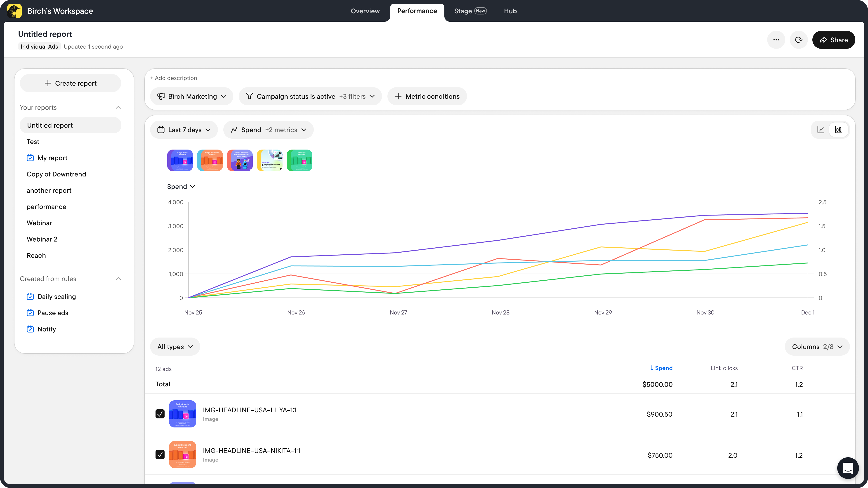The image size is (868, 488).
Task: Select the blue Budget waste ad thumbnail above chart
Action: coord(180,160)
